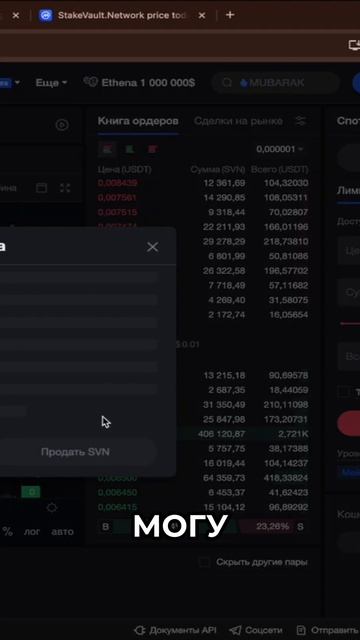Click the search magnifier icon
Image resolution: width=360 pixels, height=640 pixels.
tap(227, 83)
